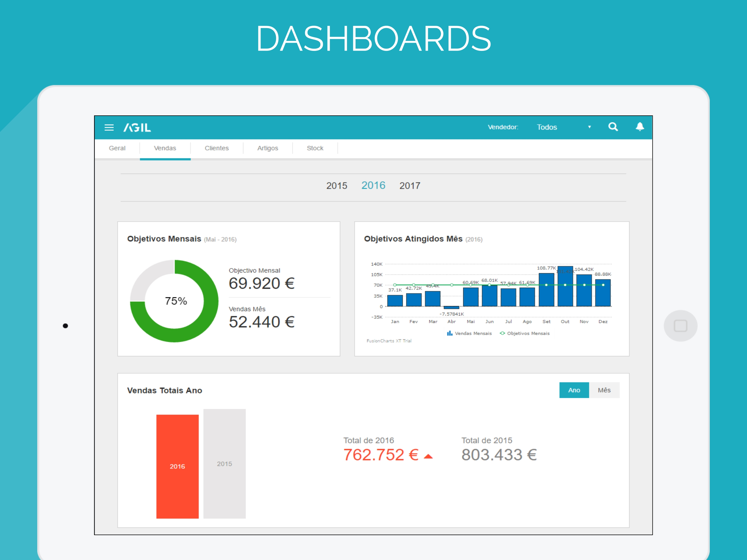The image size is (747, 560).
Task: Click the Objetivos Atingidos Mês title
Action: pos(413,239)
